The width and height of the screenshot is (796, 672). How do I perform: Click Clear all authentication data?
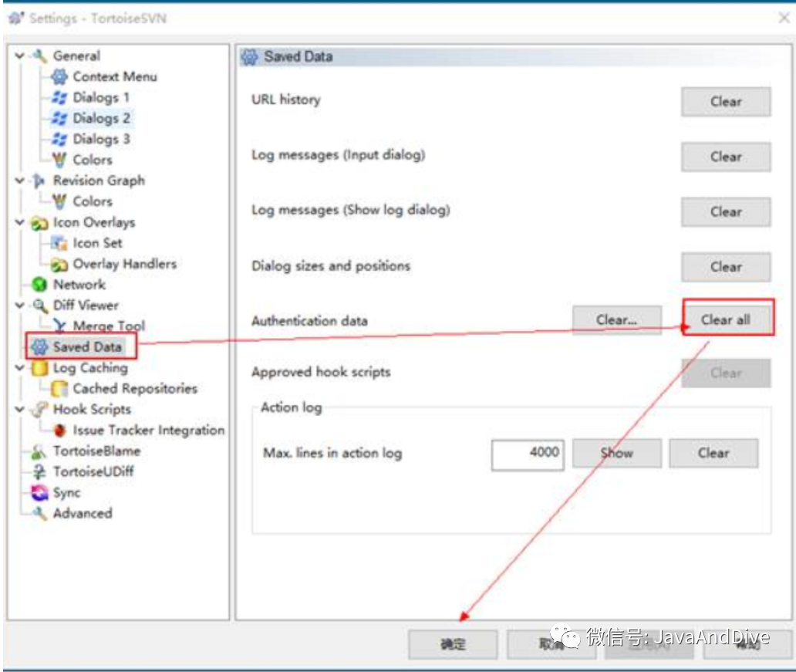tap(726, 319)
